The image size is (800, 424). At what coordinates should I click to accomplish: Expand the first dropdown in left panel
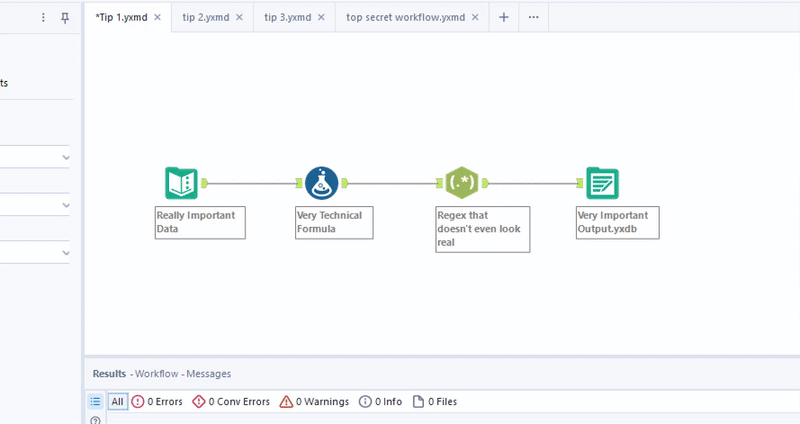(x=66, y=157)
